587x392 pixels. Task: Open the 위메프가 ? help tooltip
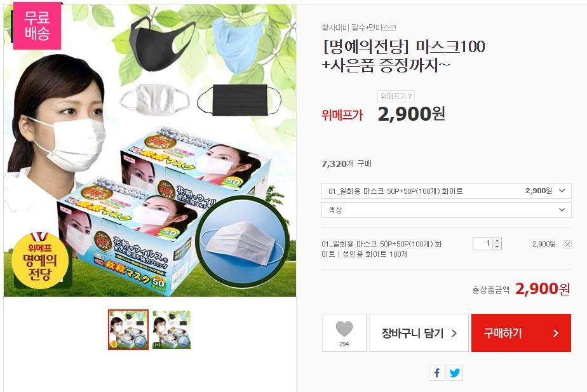[x=396, y=97]
